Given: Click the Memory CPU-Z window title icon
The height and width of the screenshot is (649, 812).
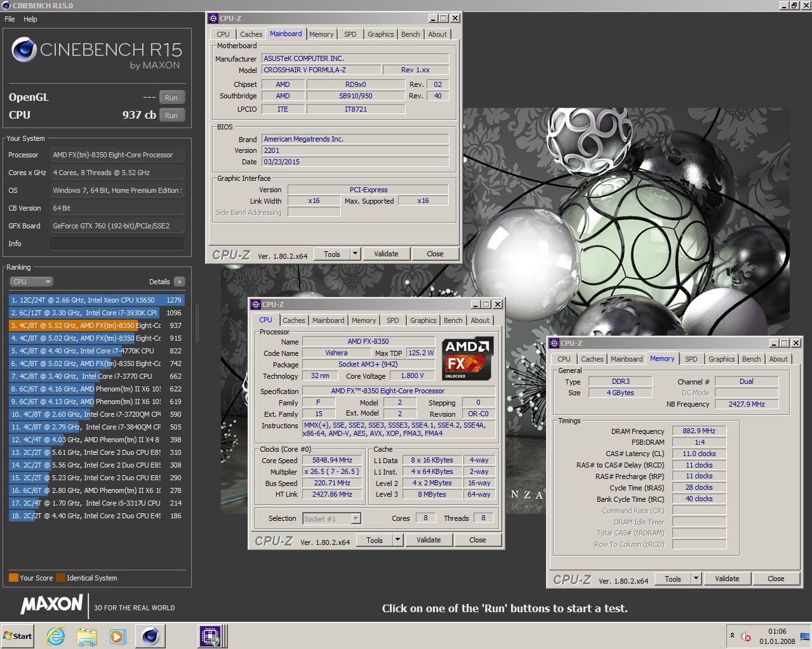Looking at the screenshot, I should (x=554, y=343).
